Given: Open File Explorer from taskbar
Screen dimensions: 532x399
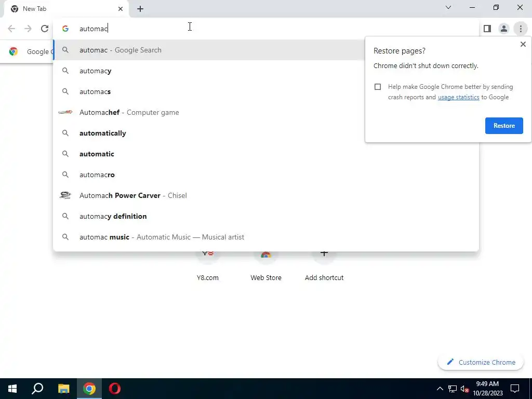Looking at the screenshot, I should click(x=63, y=389).
